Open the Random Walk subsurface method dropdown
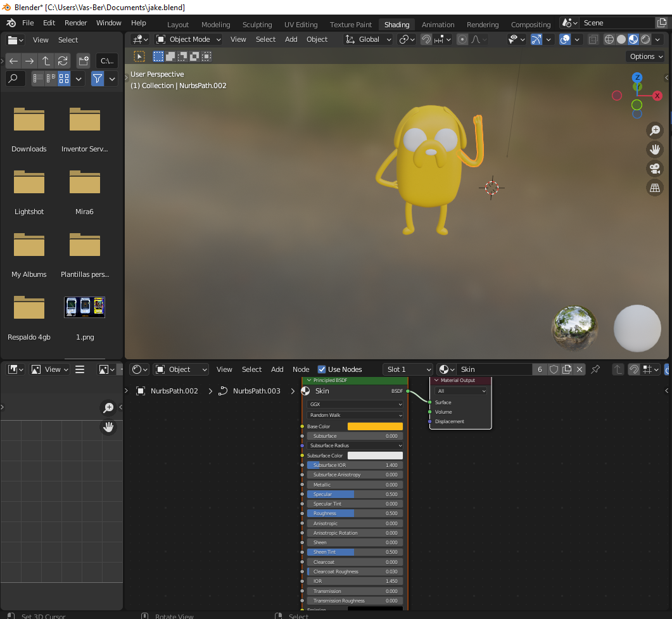 [x=355, y=415]
